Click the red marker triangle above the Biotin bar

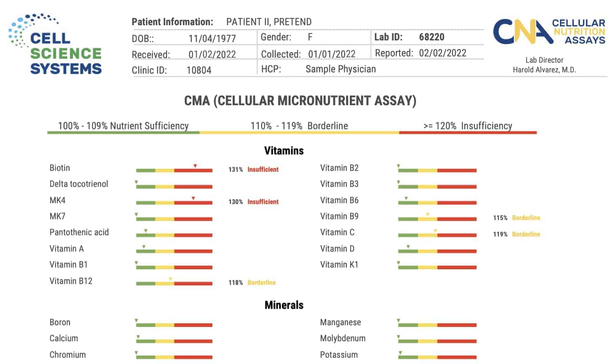[x=195, y=166]
